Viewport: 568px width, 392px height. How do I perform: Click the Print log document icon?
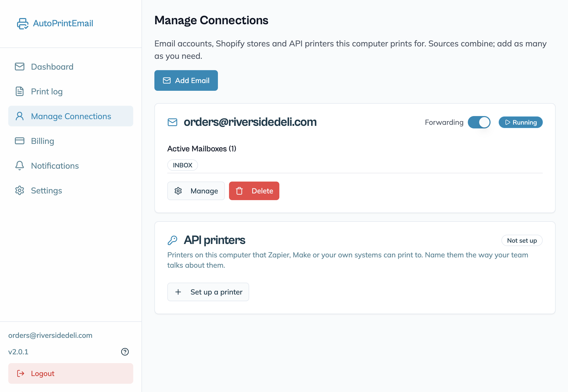pos(20,91)
